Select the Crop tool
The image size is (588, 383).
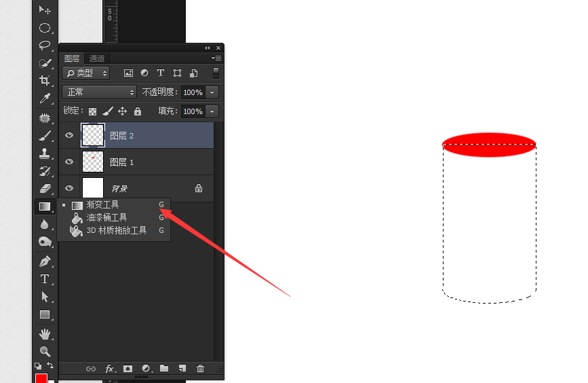tap(45, 80)
